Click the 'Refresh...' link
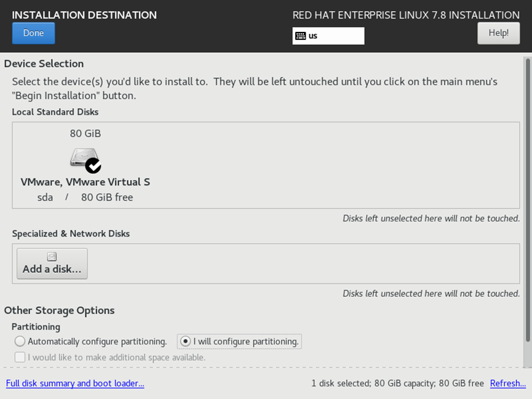Screen dimensions: 532x399 coord(507,384)
